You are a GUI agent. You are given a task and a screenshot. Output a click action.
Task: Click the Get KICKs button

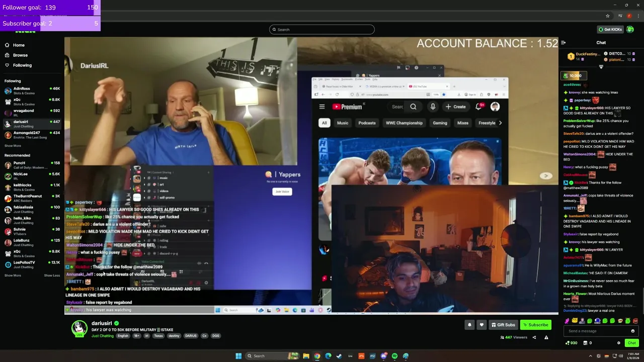point(610,29)
